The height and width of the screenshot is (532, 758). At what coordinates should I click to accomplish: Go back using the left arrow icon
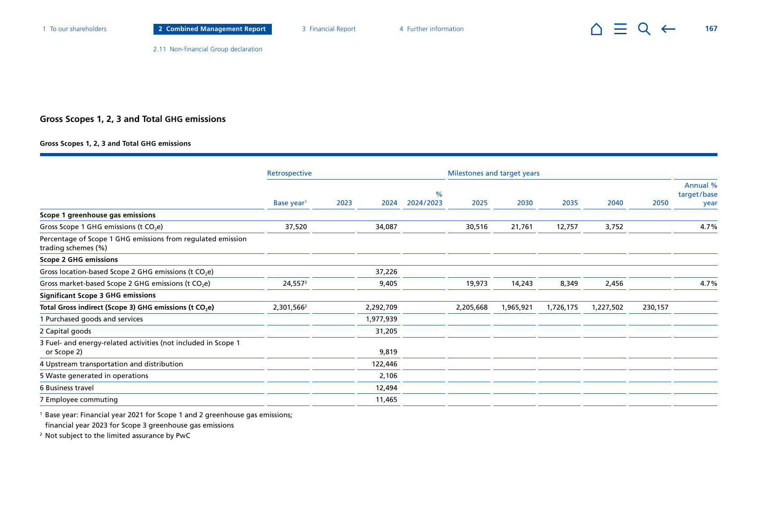tap(668, 29)
